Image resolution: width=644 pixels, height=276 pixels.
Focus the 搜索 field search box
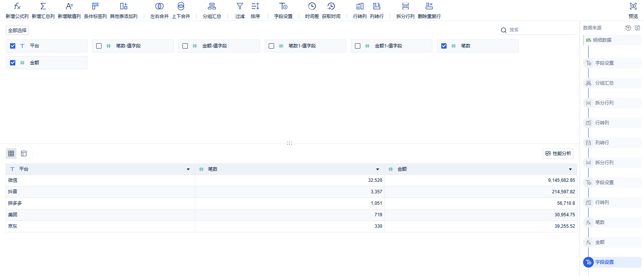pos(540,30)
